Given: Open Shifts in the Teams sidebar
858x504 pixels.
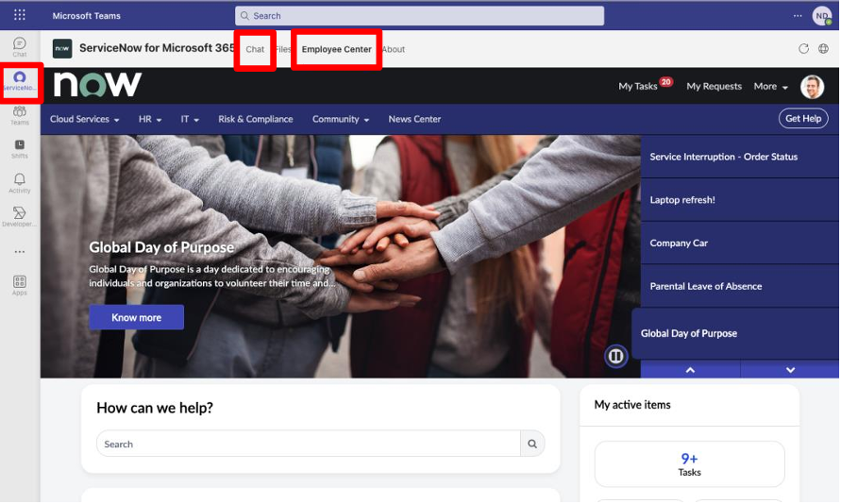Looking at the screenshot, I should pos(20,149).
